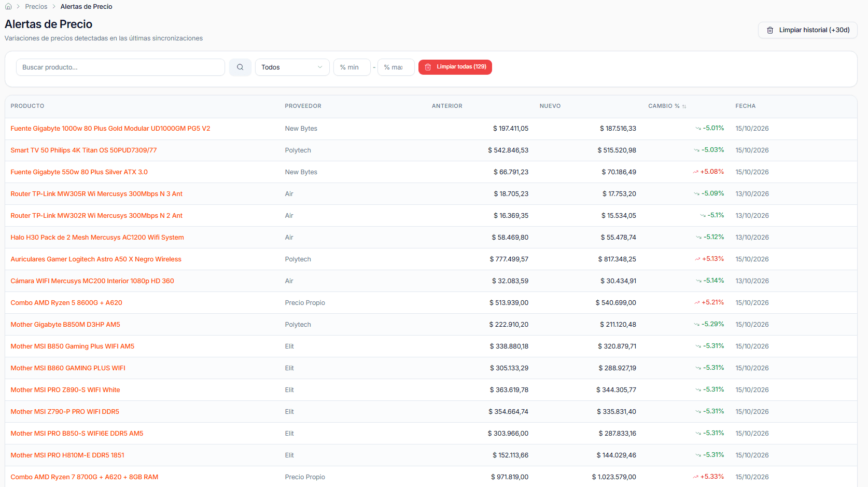868x487 pixels.
Task: Open Halo H30 Pack de 2 Mesh link
Action: click(x=97, y=238)
